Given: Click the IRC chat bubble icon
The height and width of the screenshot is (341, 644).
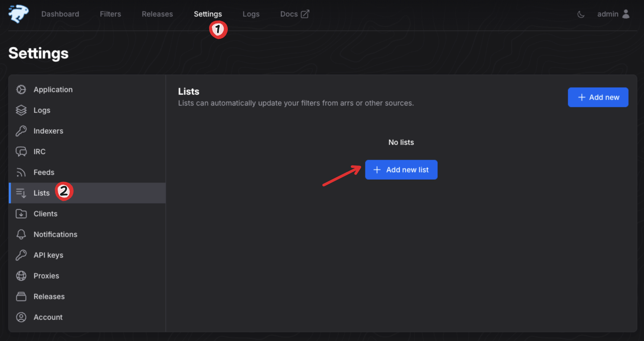Looking at the screenshot, I should (21, 152).
